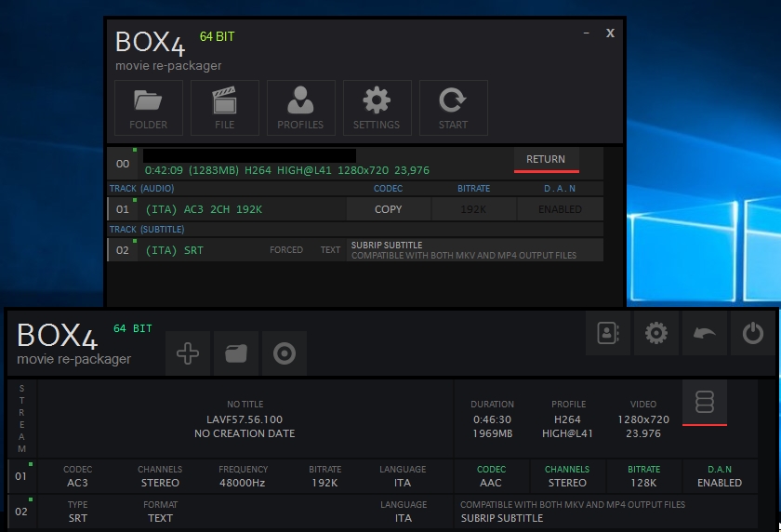The width and height of the screenshot is (781, 532).
Task: Click NO CREATION DATE text
Action: [x=245, y=433]
